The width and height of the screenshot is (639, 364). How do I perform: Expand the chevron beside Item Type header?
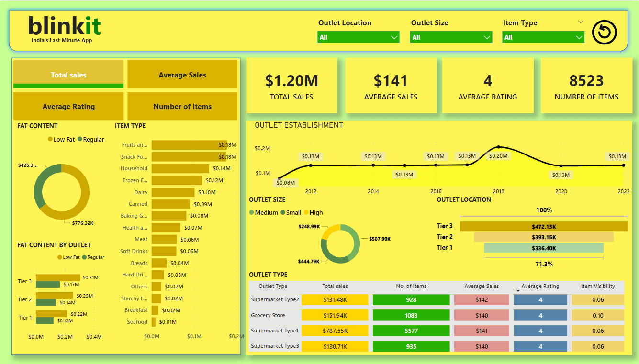(x=581, y=22)
